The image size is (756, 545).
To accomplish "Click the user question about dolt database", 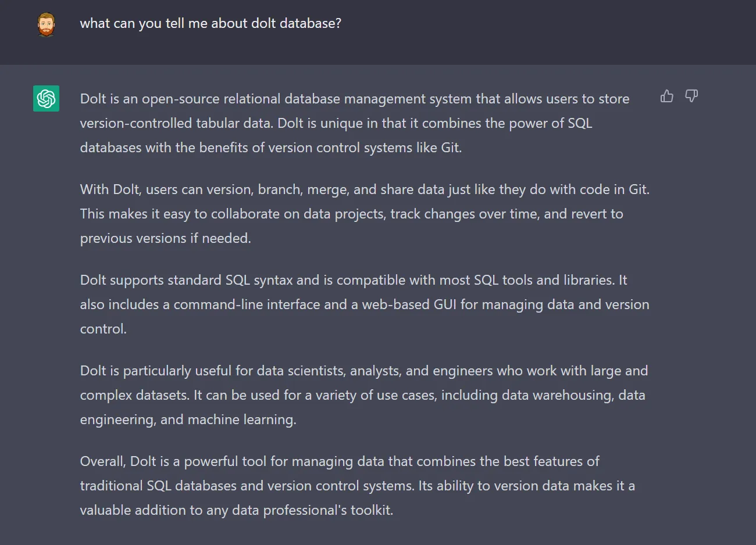I will (x=211, y=23).
